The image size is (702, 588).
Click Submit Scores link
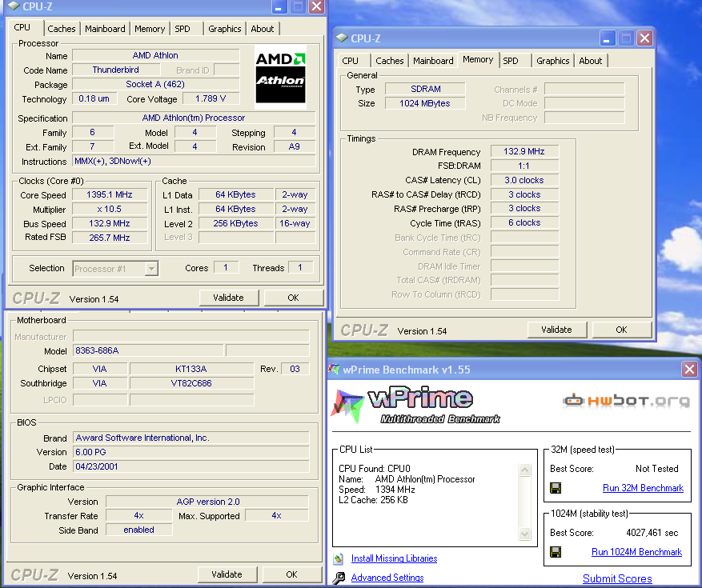[617, 578]
